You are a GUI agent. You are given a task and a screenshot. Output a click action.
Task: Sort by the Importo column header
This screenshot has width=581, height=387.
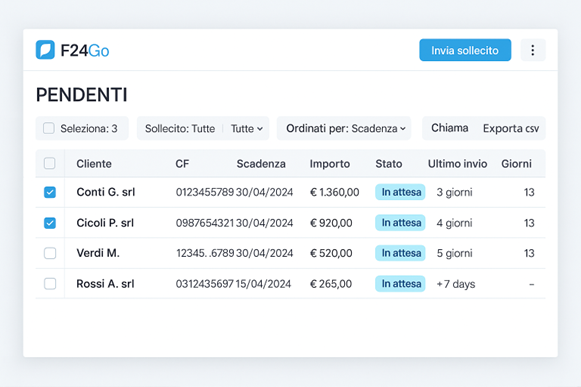(330, 163)
